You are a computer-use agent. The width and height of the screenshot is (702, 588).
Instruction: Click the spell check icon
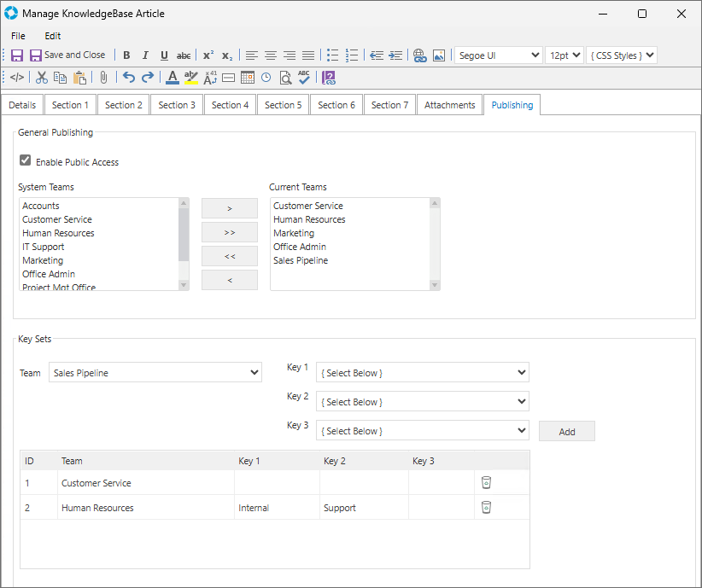[304, 78]
